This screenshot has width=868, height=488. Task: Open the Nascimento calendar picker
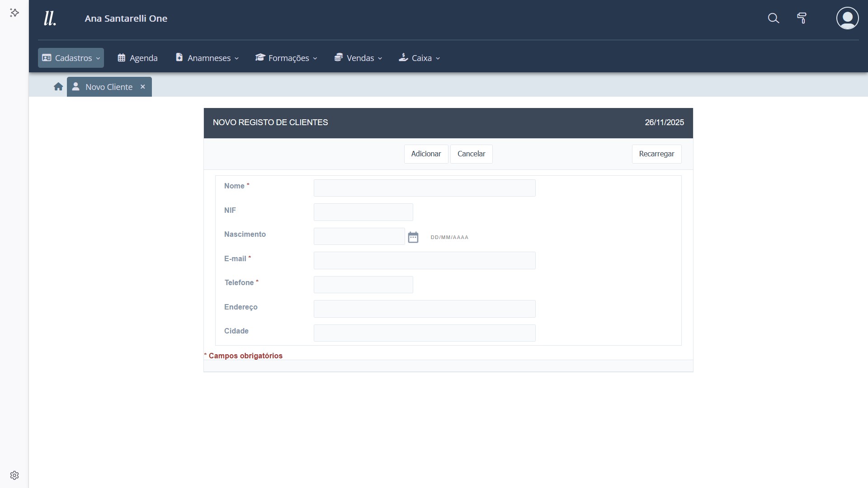(x=413, y=237)
